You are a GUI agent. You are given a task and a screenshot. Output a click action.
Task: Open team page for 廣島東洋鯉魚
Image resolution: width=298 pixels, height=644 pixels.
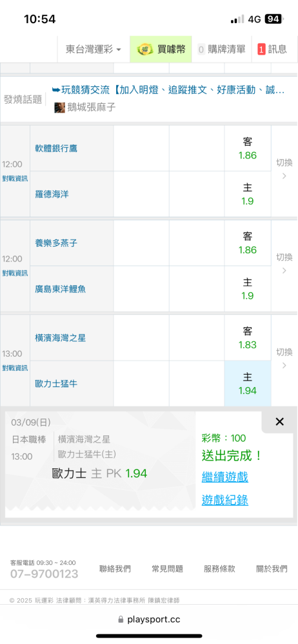(60, 289)
